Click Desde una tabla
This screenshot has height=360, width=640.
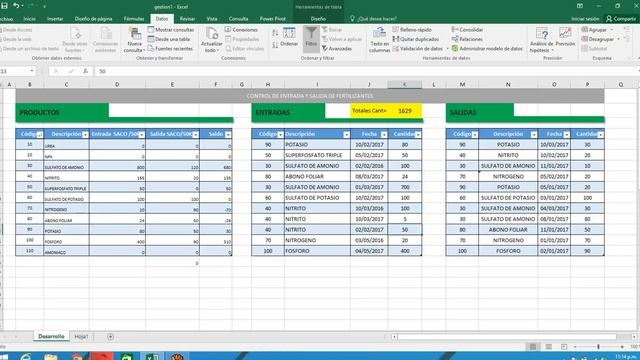169,39
